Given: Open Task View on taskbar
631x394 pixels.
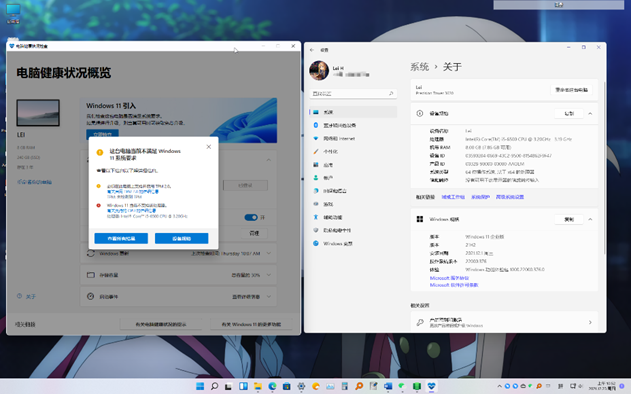Looking at the screenshot, I should coord(229,386).
